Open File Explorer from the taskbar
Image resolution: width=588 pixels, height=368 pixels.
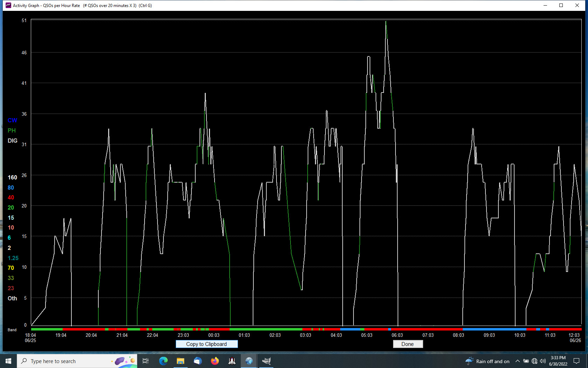(181, 361)
